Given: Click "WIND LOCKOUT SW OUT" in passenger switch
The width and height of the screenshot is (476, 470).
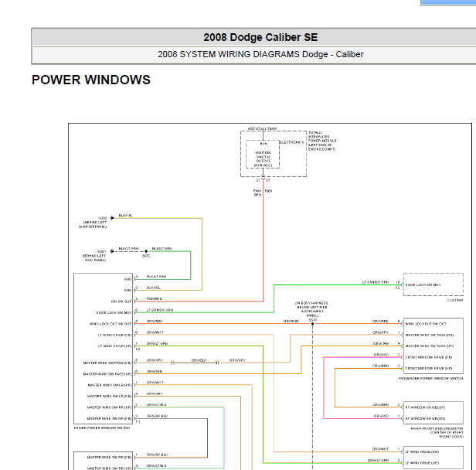Looking at the screenshot, I should [x=426, y=324].
